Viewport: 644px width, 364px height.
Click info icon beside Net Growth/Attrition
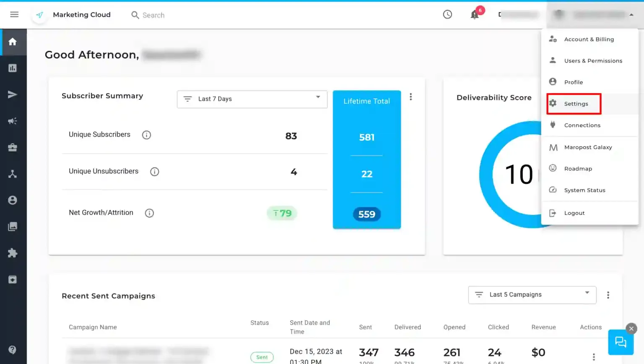(149, 213)
